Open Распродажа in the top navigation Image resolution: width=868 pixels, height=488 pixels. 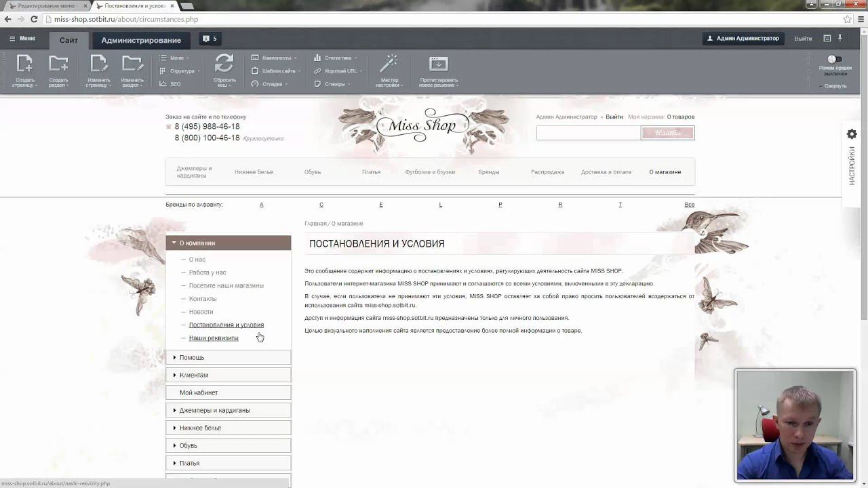tap(547, 172)
